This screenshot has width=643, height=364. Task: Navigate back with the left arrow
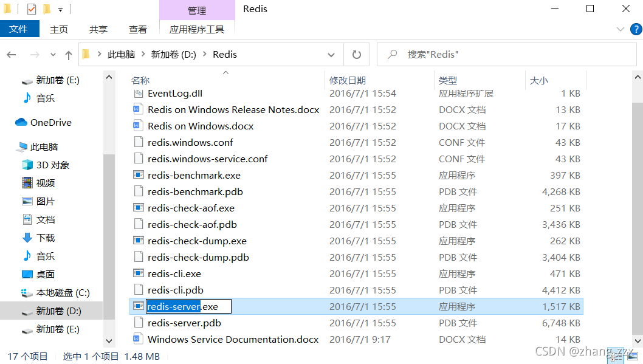[12, 55]
